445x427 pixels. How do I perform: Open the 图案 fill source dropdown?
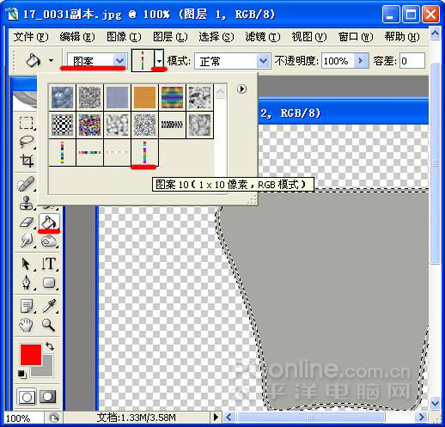click(x=96, y=61)
